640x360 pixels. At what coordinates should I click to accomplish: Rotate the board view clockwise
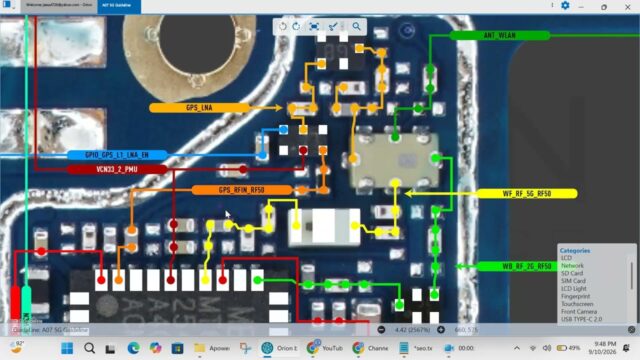coord(296,27)
